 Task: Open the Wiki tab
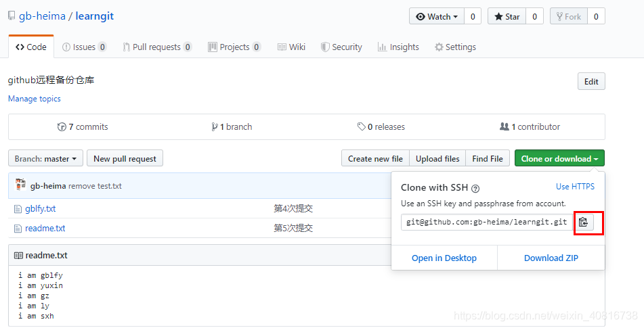[x=291, y=47]
